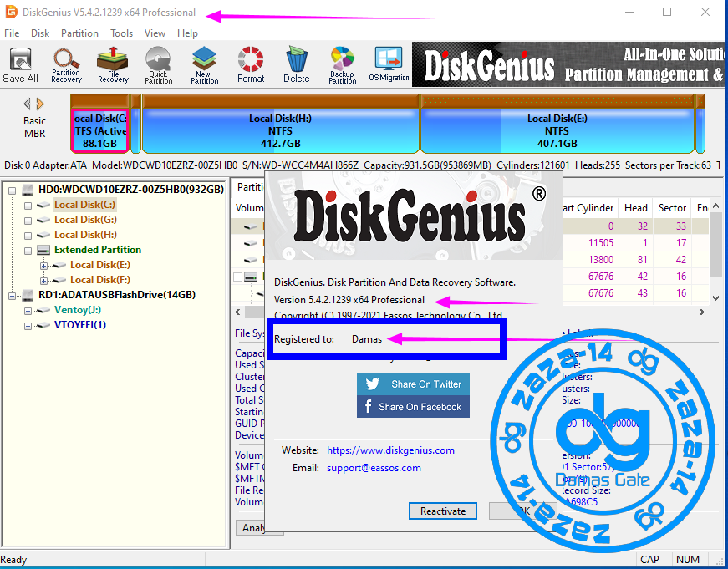Open the File menu

[12, 33]
